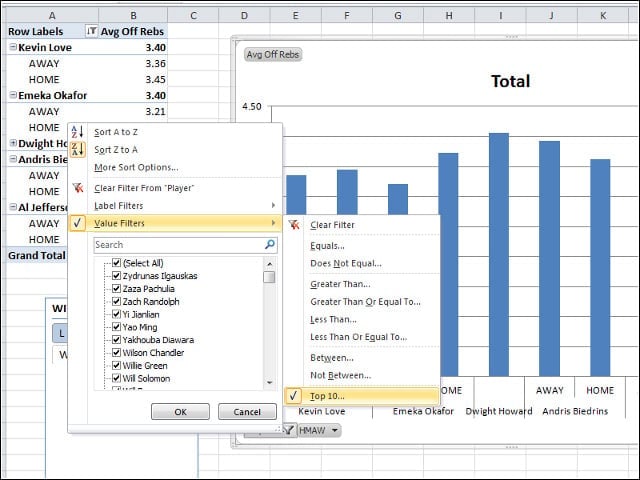Image resolution: width=640 pixels, height=480 pixels.
Task: Click the tallest chart bar for Dwight Howard
Action: (499, 254)
